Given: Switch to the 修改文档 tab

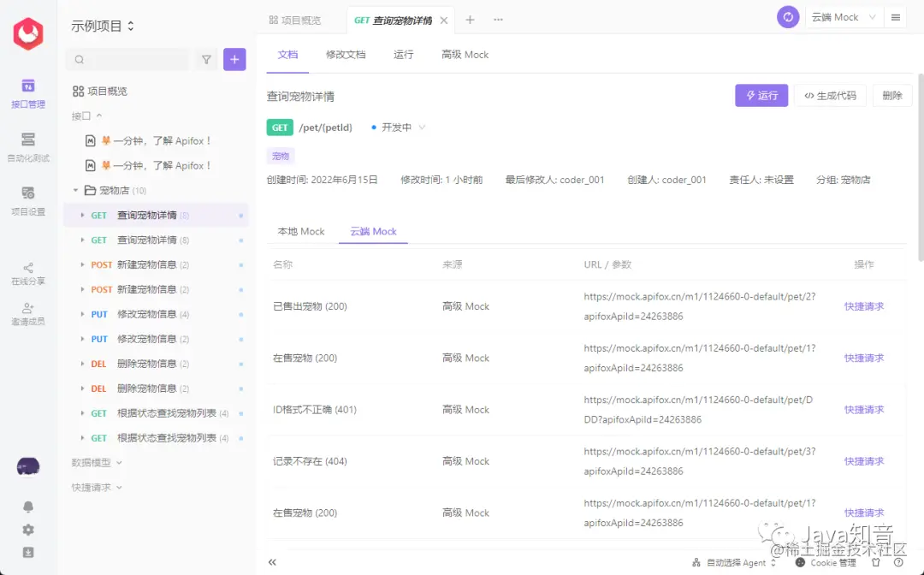Looking at the screenshot, I should [346, 54].
